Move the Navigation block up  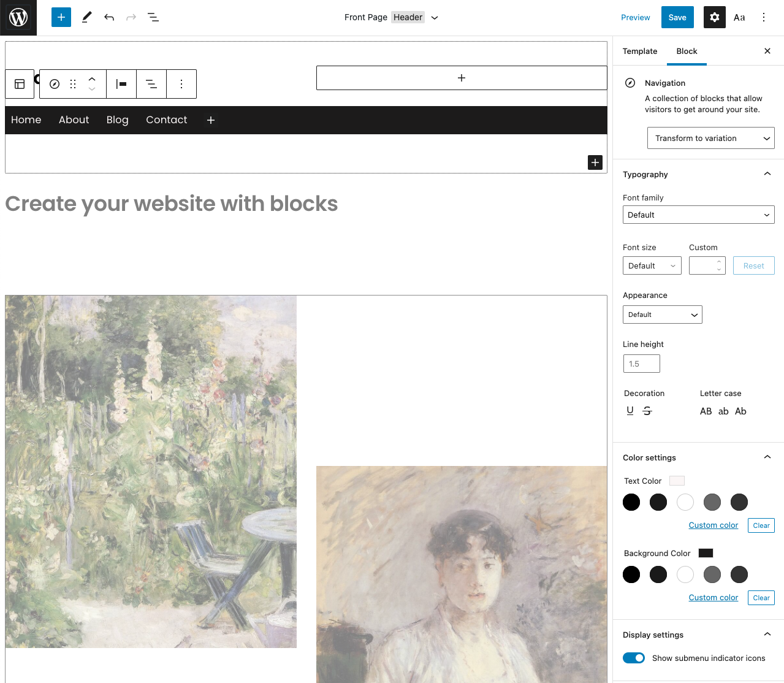[x=91, y=78]
